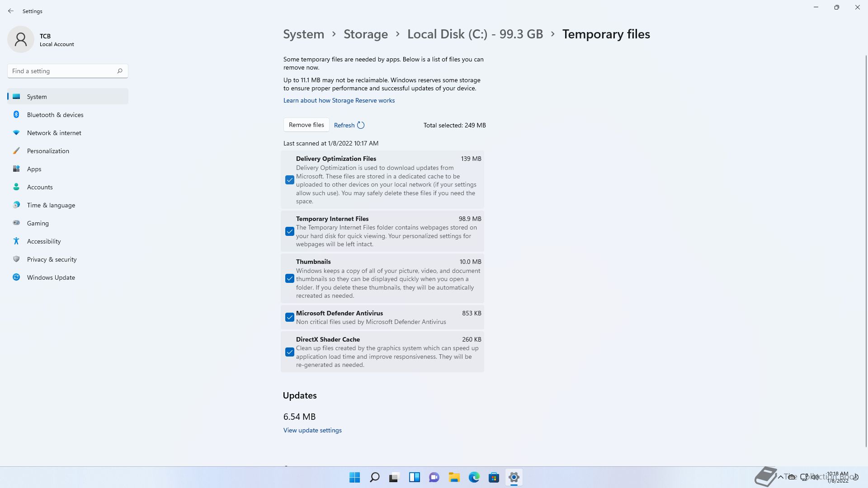Open Learn about how Storage Reserve works
The height and width of the screenshot is (488, 868).
point(339,100)
